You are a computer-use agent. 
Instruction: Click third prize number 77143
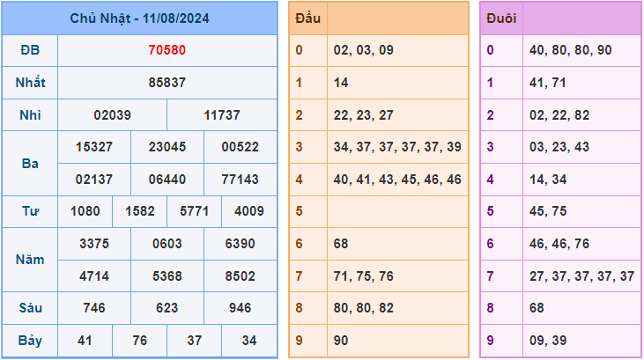coord(240,180)
